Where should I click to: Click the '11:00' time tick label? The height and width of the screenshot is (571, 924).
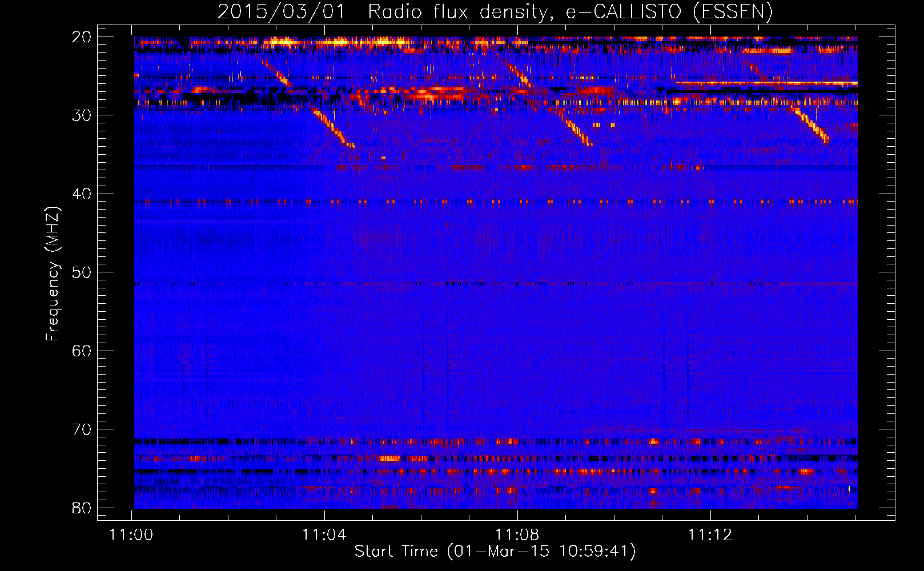click(132, 535)
